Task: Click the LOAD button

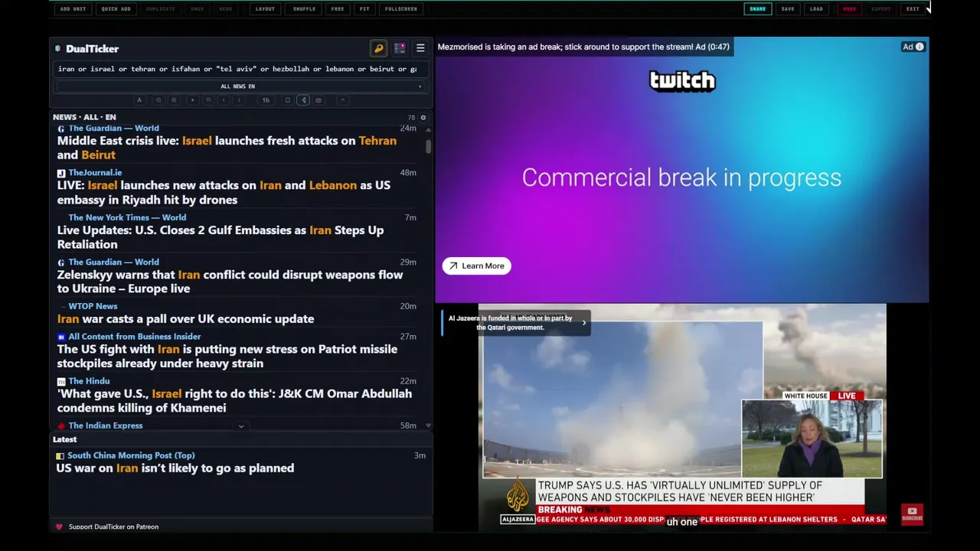Action: [x=817, y=9]
